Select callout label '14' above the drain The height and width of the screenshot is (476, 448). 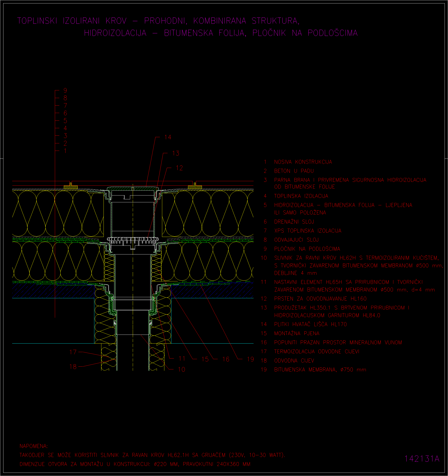[x=168, y=137]
